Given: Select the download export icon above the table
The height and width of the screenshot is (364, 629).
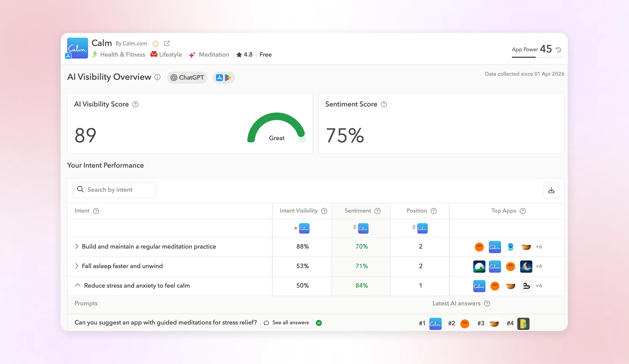Looking at the screenshot, I should coord(551,190).
